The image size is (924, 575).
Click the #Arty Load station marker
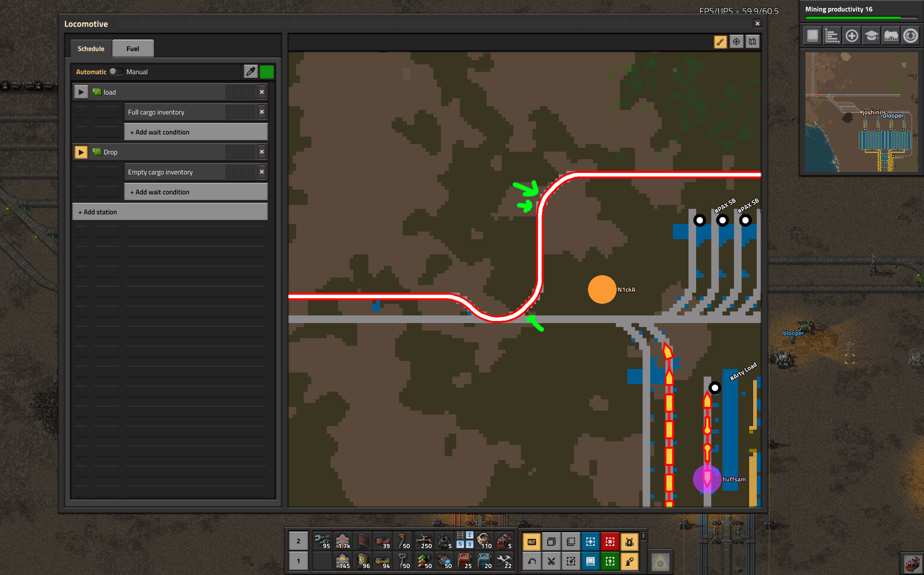pos(714,388)
